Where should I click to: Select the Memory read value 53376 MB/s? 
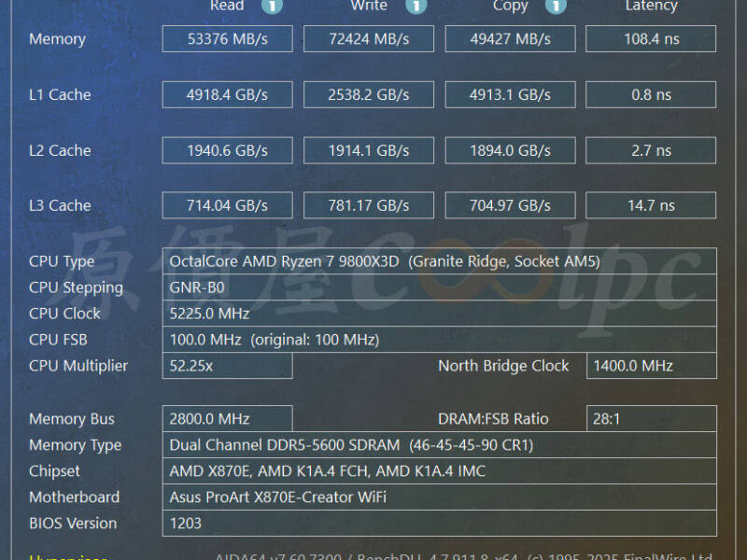[x=227, y=38]
